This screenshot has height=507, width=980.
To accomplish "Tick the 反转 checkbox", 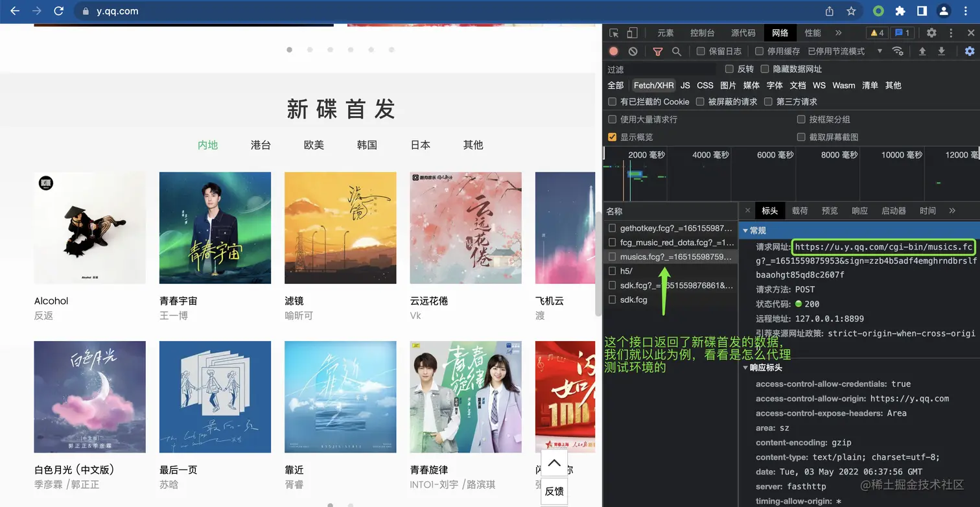I will click(729, 69).
